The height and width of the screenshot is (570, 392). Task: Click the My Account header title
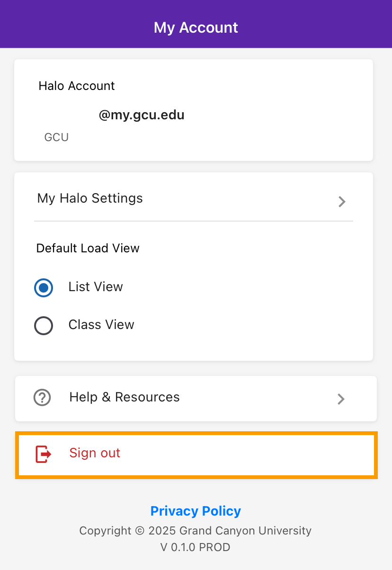(196, 27)
